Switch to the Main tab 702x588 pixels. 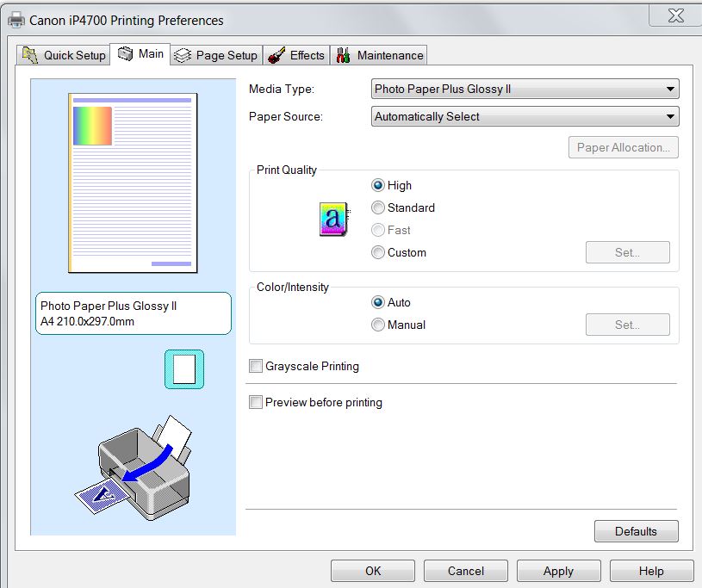click(140, 54)
